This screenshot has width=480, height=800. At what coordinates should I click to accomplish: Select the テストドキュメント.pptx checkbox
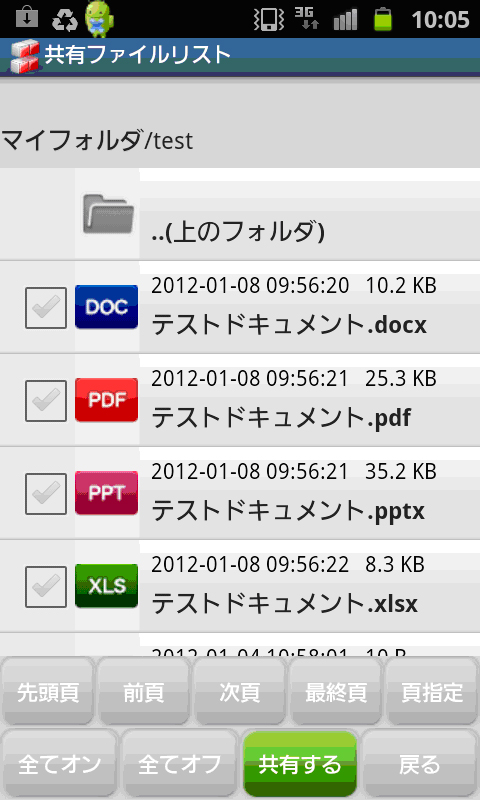(46, 494)
